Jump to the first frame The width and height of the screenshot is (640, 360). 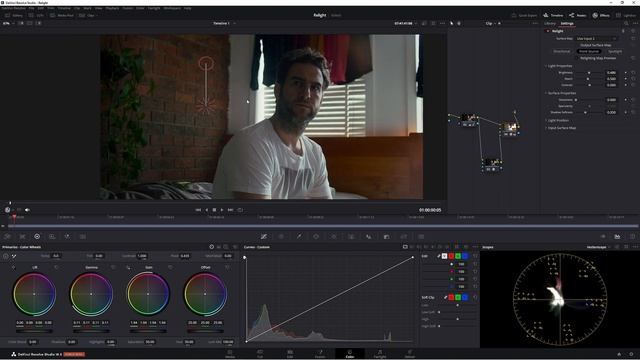(x=198, y=210)
